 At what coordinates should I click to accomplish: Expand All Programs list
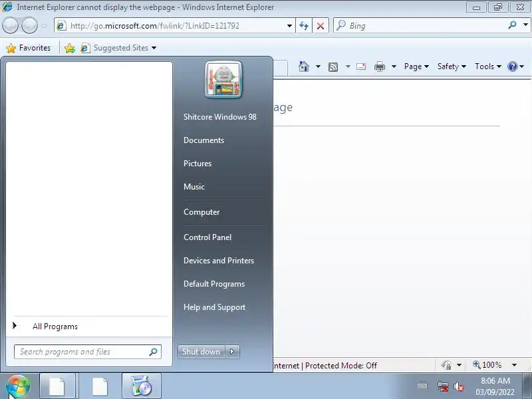pos(55,327)
